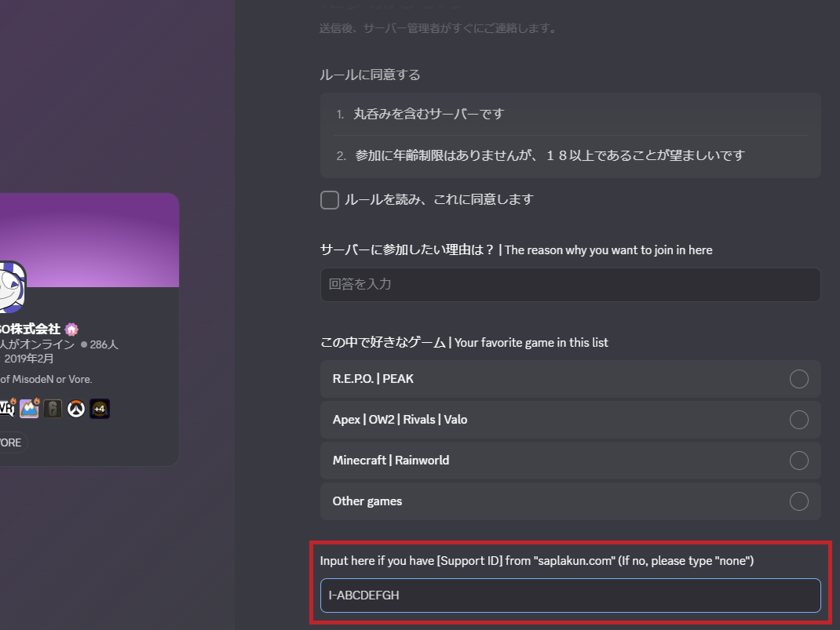Choose the Minecraft | Rainworld radio option
The image size is (840, 630).
click(798, 461)
